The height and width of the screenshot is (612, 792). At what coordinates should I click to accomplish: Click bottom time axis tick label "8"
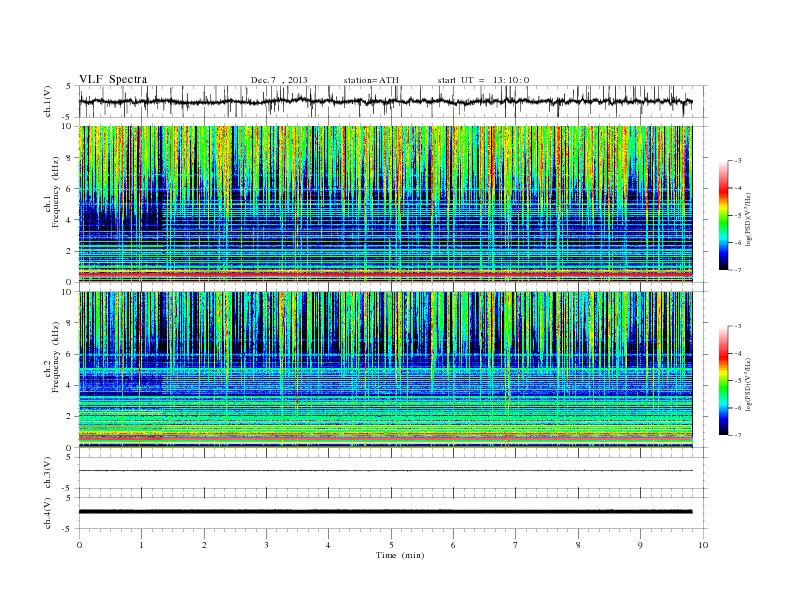coord(578,545)
